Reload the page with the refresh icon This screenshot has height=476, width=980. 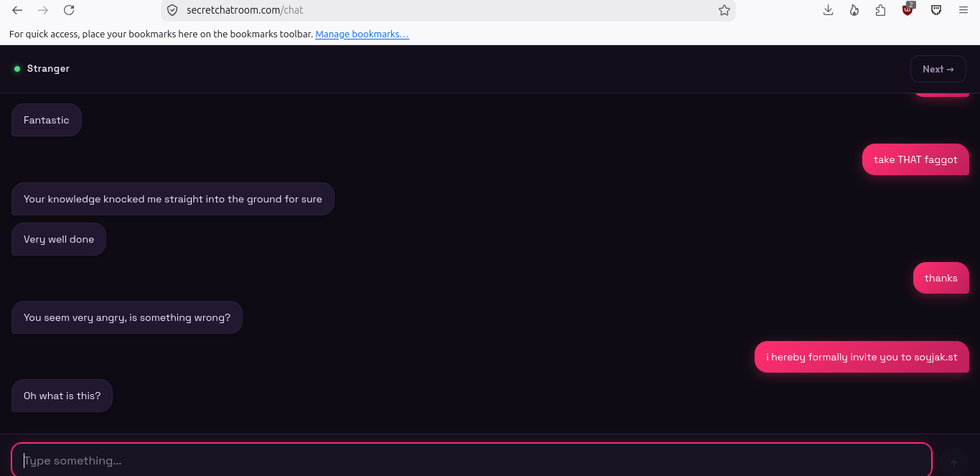coord(69,10)
